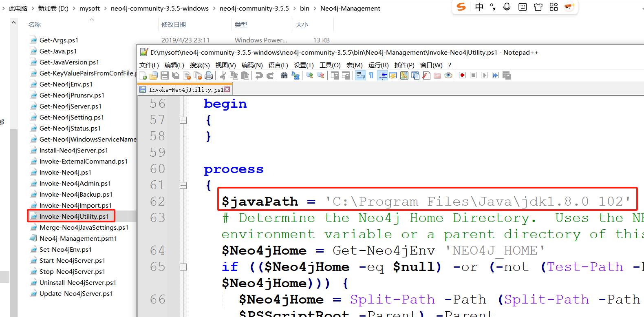Sort files by 名称 column header
Image resolution: width=644 pixels, height=317 pixels.
click(92, 24)
